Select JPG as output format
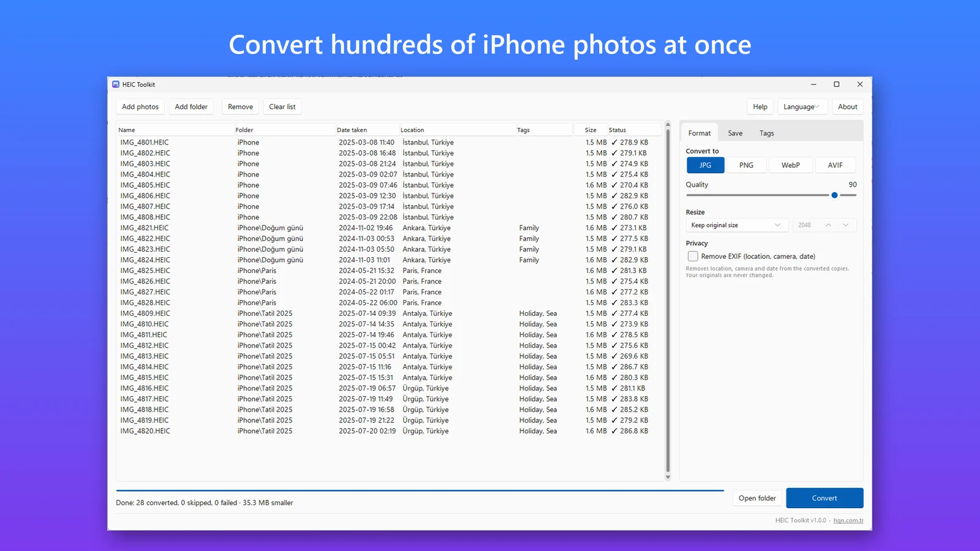This screenshot has height=551, width=980. coord(706,165)
